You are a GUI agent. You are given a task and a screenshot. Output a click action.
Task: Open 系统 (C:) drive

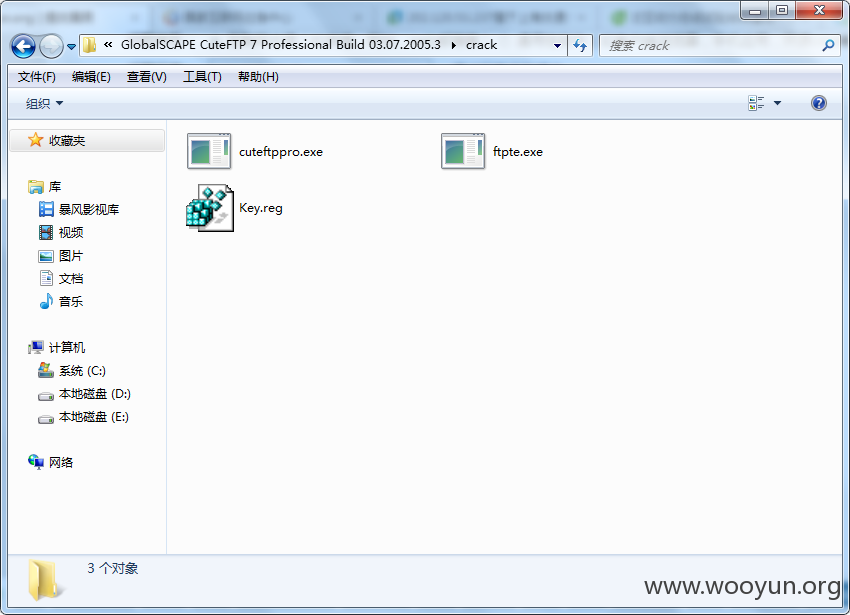[82, 371]
